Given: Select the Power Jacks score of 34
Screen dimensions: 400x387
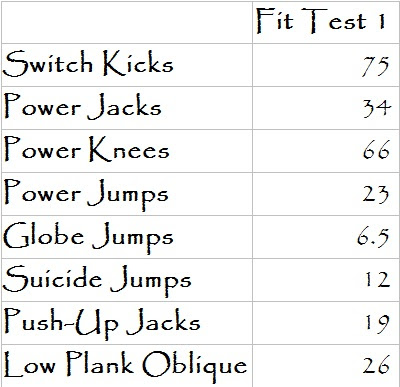Looking at the screenshot, I should [326, 108].
